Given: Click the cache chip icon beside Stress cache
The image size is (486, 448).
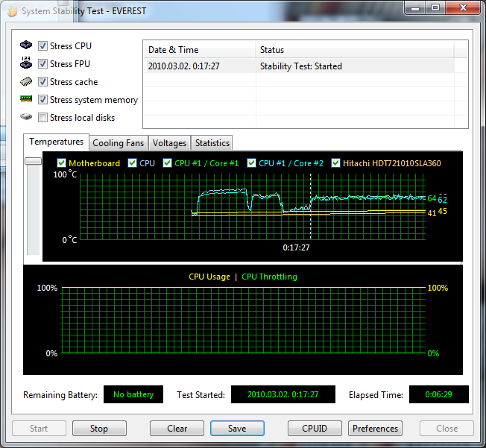Looking at the screenshot, I should 26,81.
